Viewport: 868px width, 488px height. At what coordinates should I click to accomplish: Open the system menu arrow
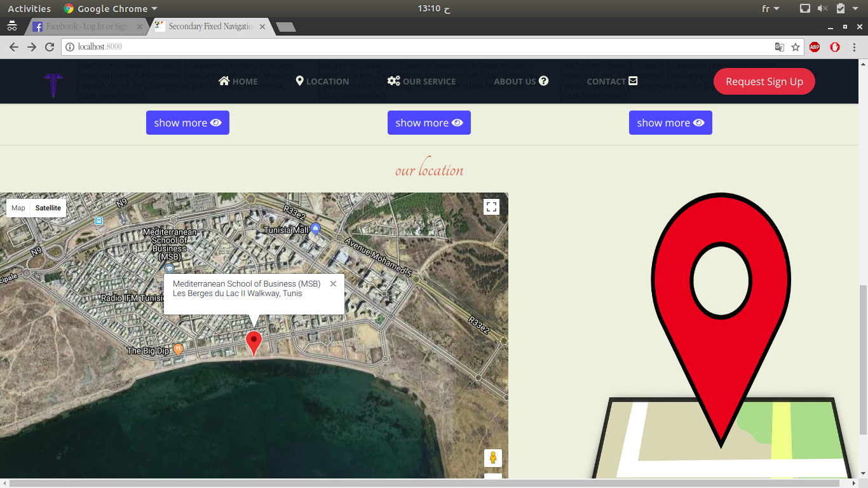point(855,9)
